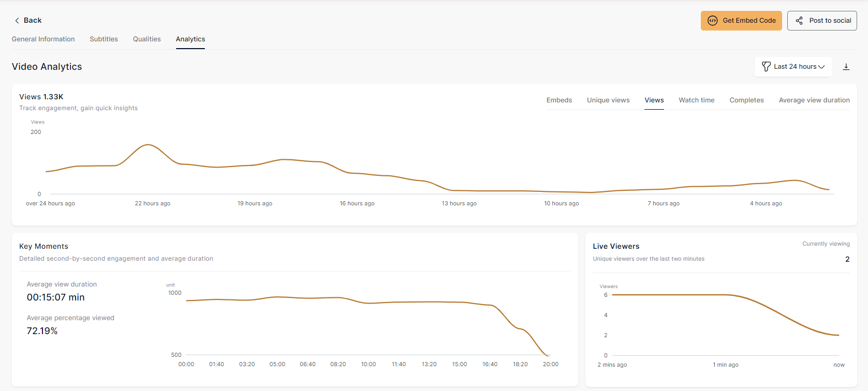The height and width of the screenshot is (391, 868).
Task: Click the 20:00 label in Key Moments
Action: tap(551, 365)
